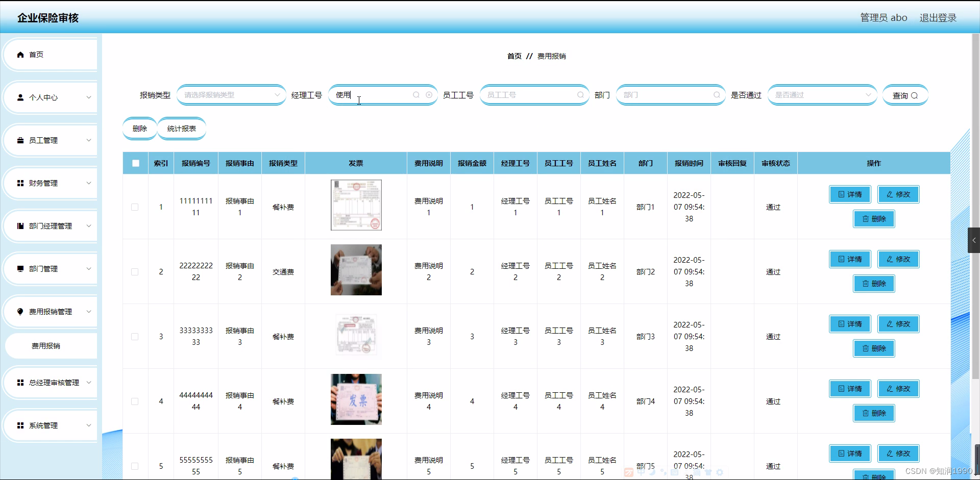This screenshot has width=980, height=480.
Task: Click the trash icon on row 1 删除 button
Action: pos(865,219)
